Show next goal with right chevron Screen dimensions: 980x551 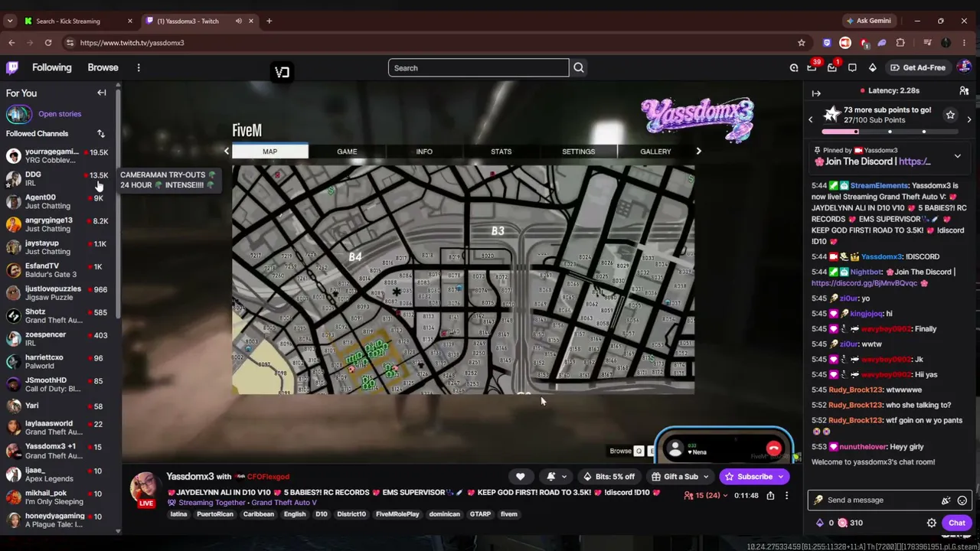[969, 119]
